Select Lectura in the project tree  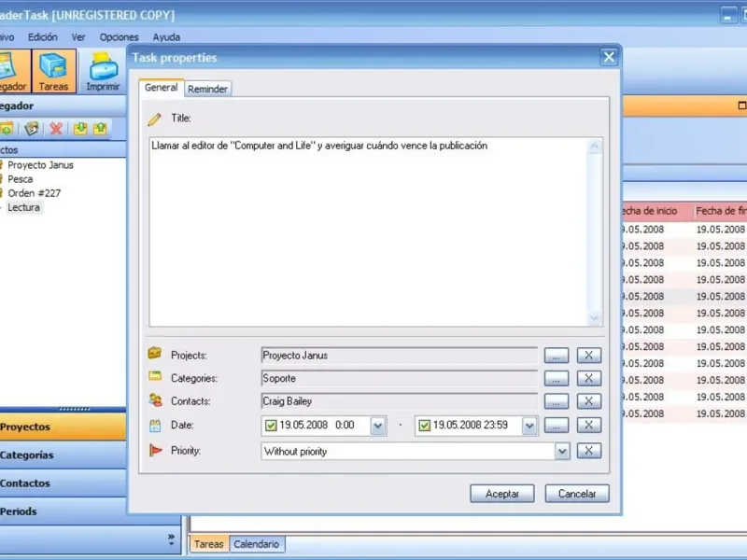point(24,207)
